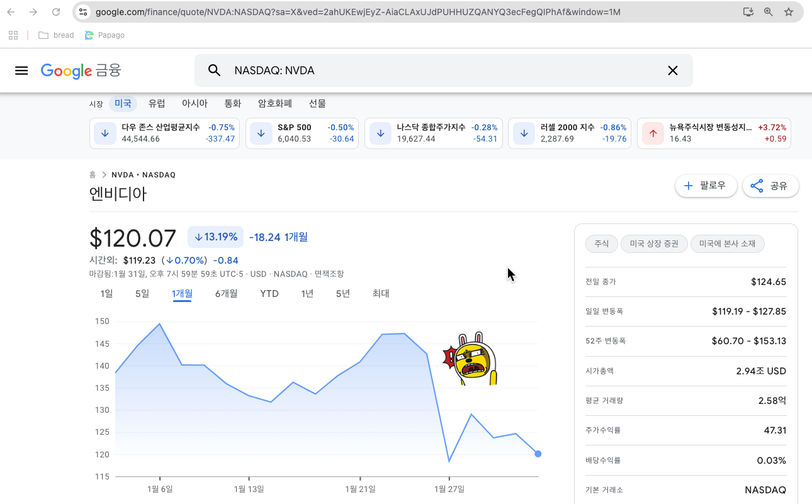Click the 13.19% change badge
The image size is (812, 504).
coord(215,237)
